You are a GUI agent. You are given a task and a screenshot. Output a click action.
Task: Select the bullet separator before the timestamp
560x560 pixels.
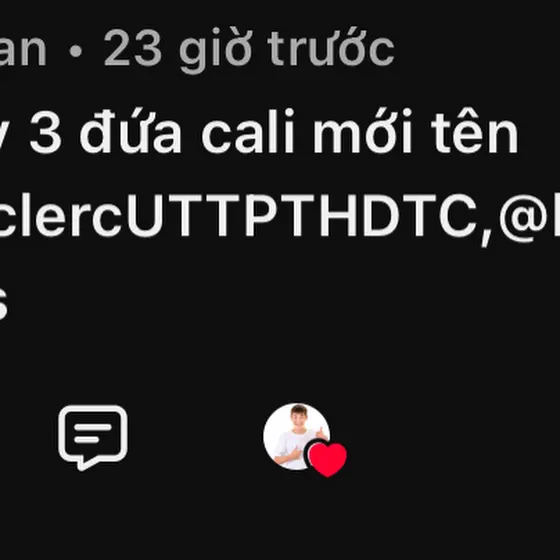tap(75, 51)
